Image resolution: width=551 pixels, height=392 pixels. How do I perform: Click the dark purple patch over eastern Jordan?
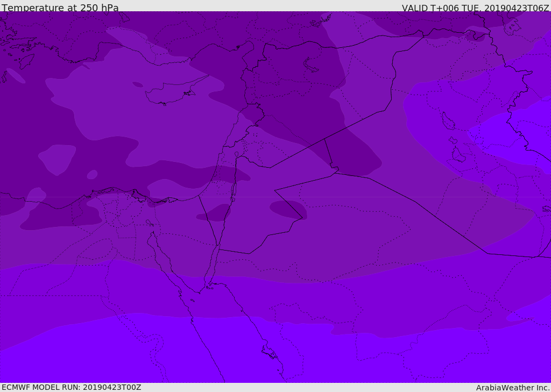click(288, 209)
